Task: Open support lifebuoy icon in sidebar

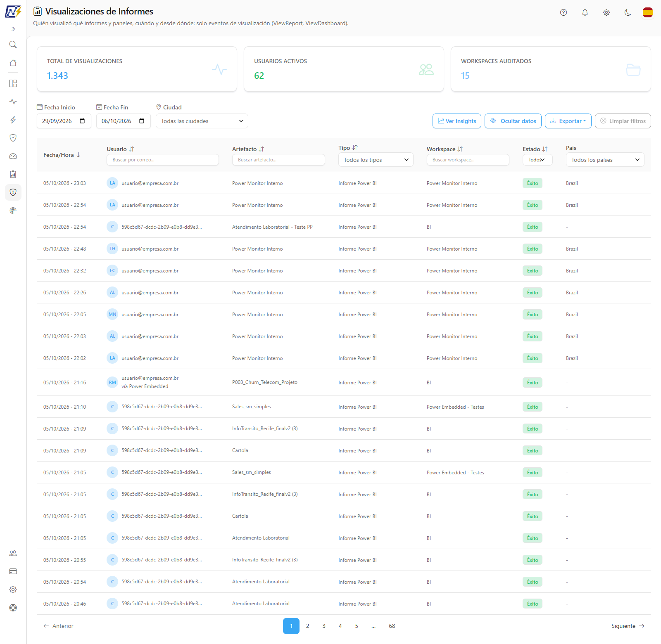Action: [13, 608]
